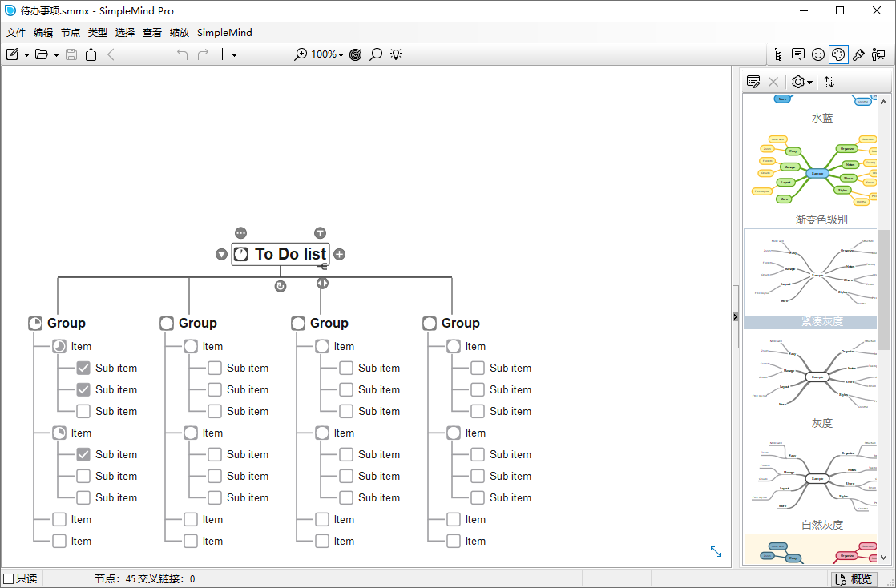Click the lightbulb brainstorm icon
The image size is (896, 588).
coord(396,54)
